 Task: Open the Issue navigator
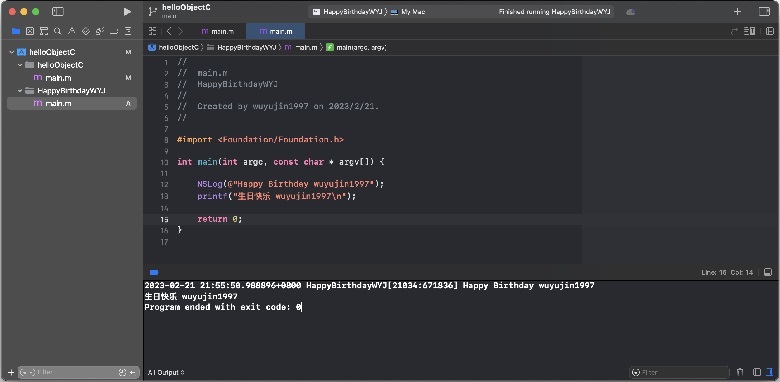72,31
